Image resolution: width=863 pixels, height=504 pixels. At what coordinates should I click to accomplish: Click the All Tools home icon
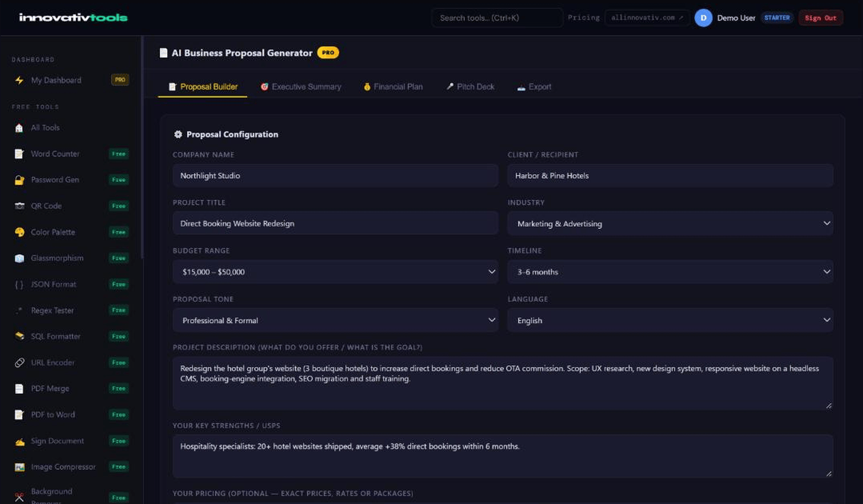tap(19, 128)
